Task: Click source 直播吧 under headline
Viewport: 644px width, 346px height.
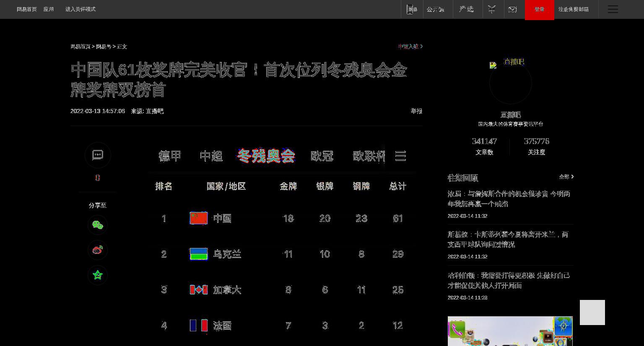Action: click(x=154, y=111)
